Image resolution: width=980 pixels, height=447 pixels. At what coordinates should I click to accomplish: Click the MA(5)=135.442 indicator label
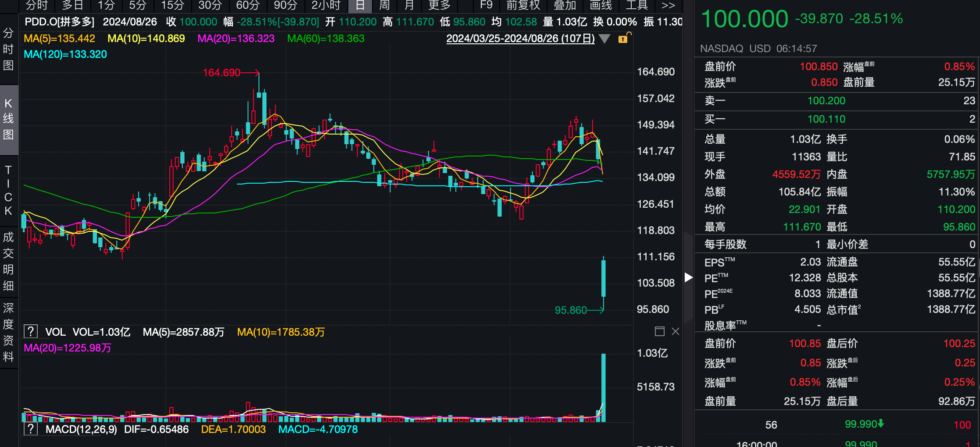pyautogui.click(x=59, y=39)
